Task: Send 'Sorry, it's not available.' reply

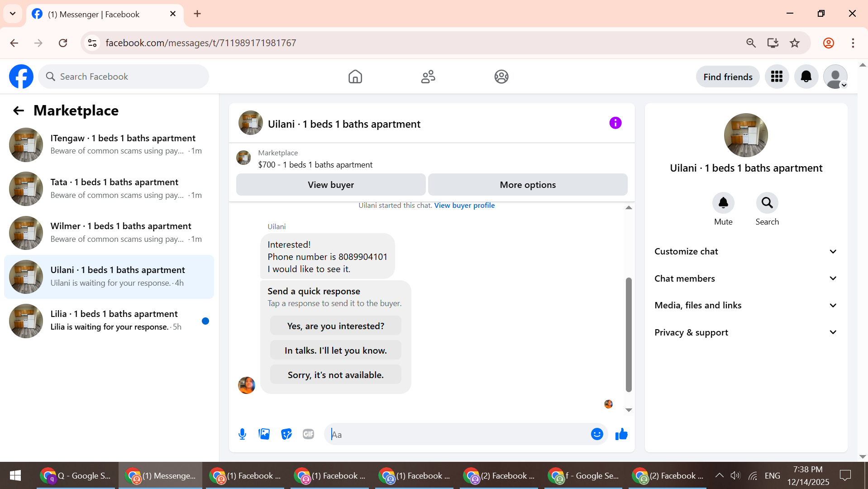Action: click(336, 375)
